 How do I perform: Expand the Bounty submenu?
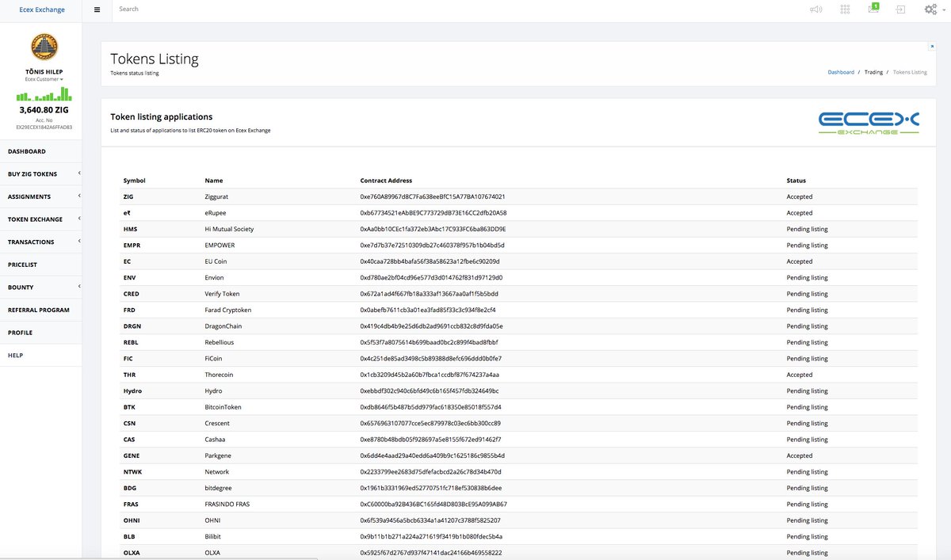click(41, 287)
